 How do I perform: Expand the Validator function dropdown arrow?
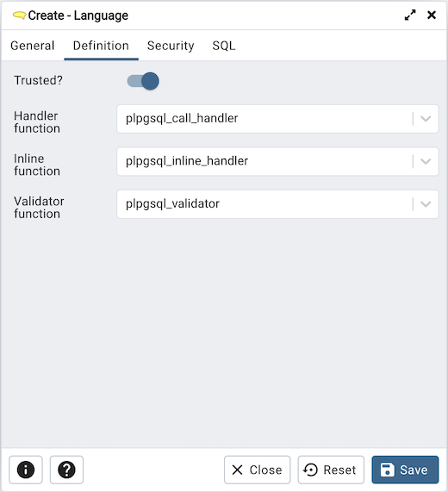(x=426, y=204)
